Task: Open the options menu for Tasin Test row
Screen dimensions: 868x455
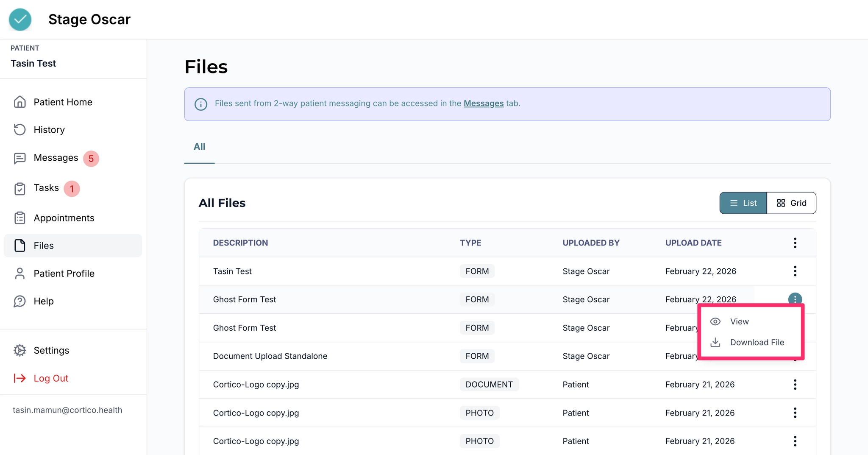Action: point(795,271)
